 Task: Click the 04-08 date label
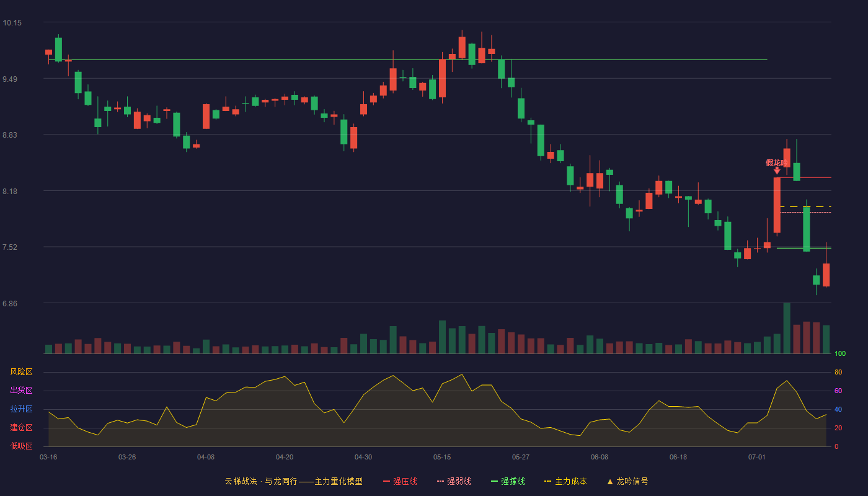[x=206, y=457]
